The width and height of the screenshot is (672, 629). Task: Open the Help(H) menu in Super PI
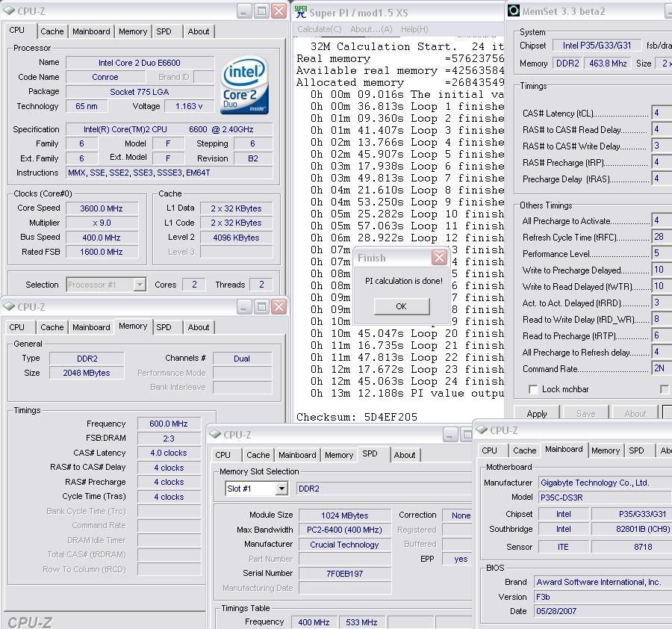(x=414, y=29)
